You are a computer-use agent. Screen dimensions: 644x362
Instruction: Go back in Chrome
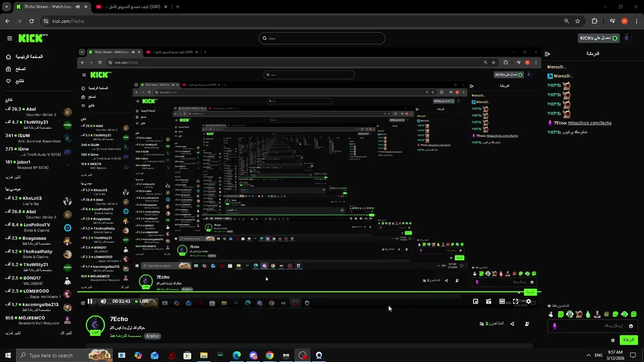tap(7, 21)
